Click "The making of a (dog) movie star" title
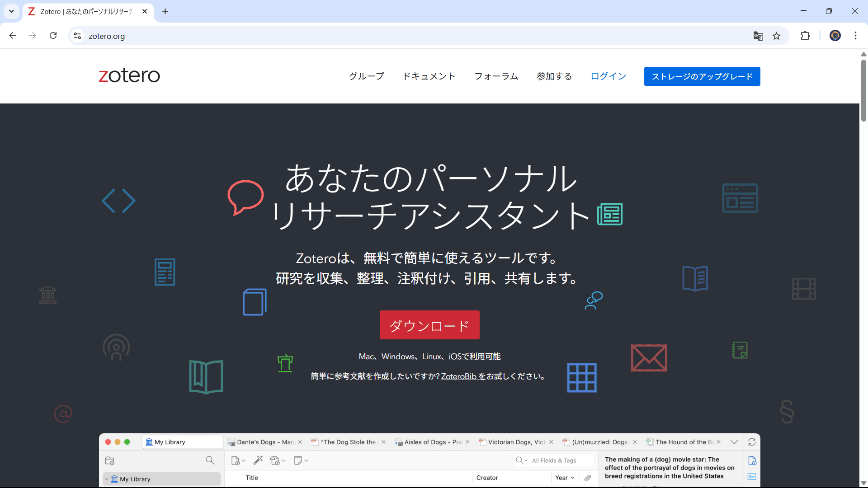 coord(670,468)
